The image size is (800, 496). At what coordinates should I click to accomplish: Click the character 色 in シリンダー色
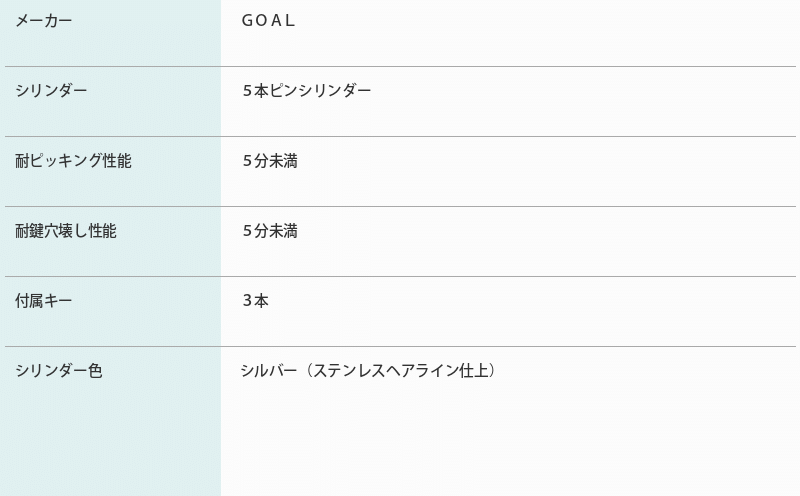coord(95,370)
